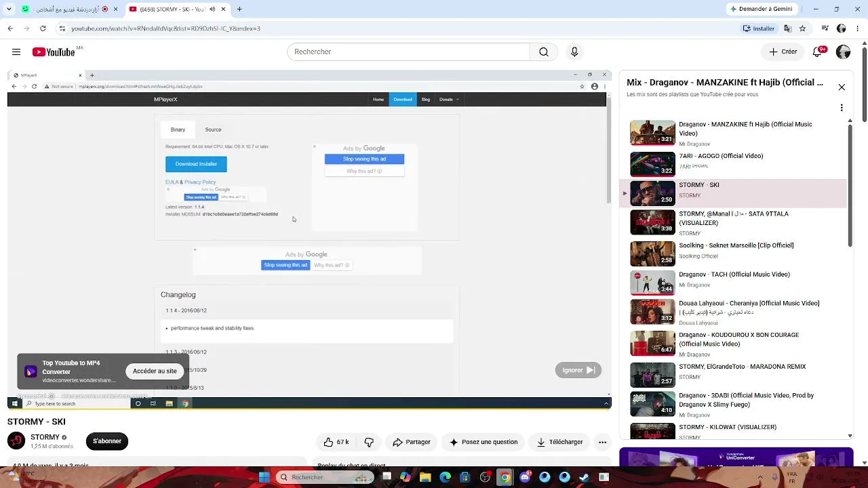
Task: Open the YouTube guide hamburger menu
Action: [16, 52]
